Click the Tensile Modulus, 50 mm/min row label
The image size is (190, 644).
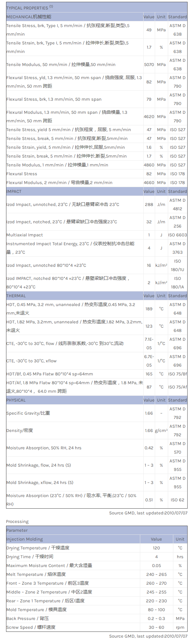(x=61, y=64)
